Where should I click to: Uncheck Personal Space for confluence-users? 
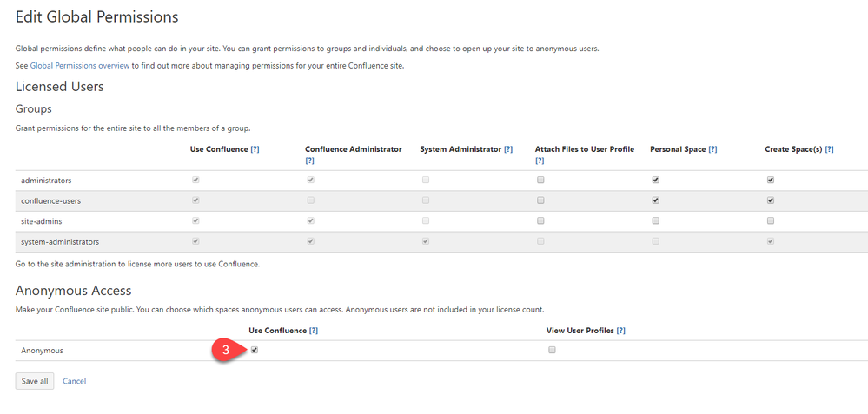coord(655,200)
